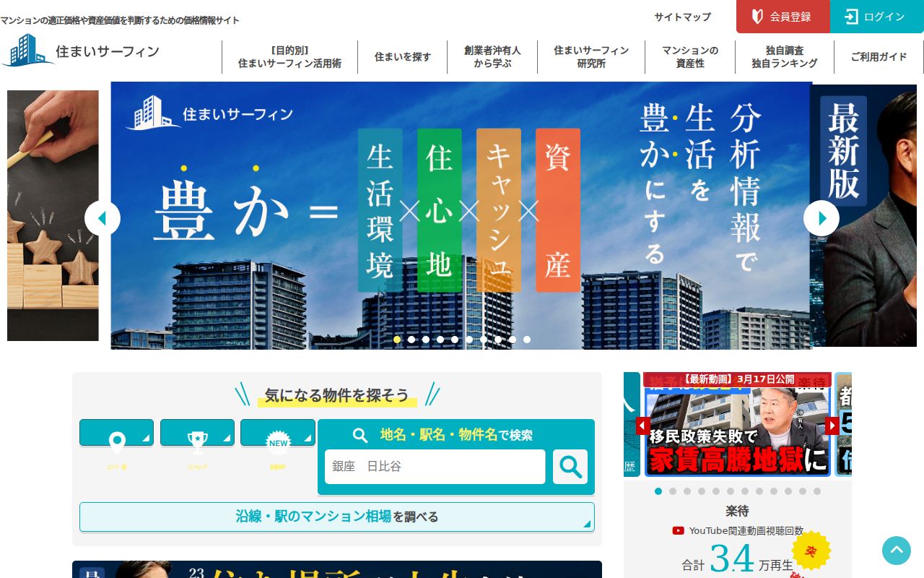Open the 家賃高騰地獄に video thumbnail
Image resolution: width=924 pixels, height=578 pixels.
(737, 424)
